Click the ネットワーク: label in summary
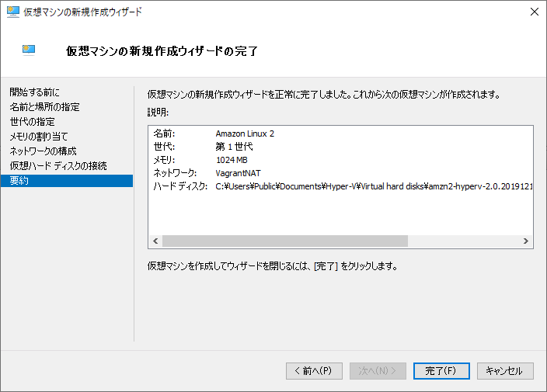The width and height of the screenshot is (547, 392). (175, 173)
